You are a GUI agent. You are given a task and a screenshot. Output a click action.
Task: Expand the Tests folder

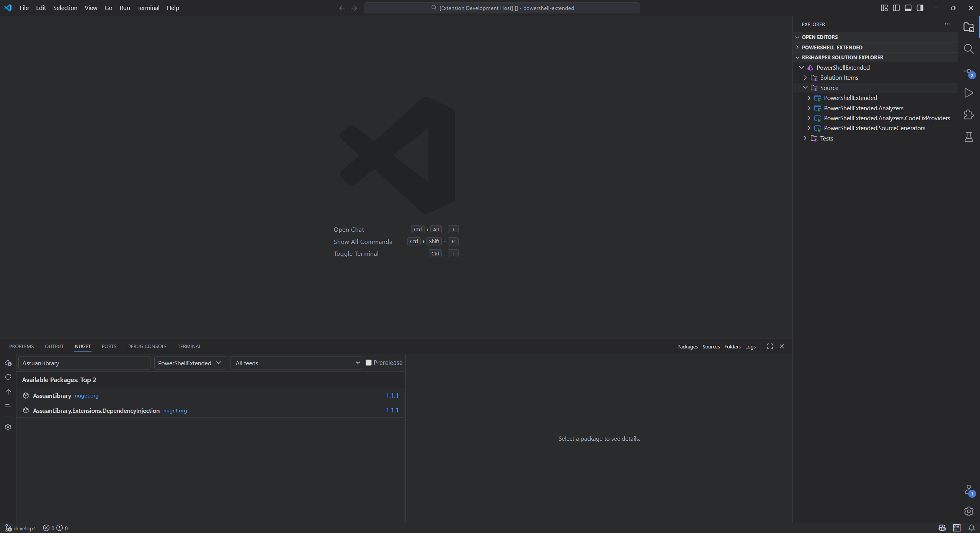(875, 139)
